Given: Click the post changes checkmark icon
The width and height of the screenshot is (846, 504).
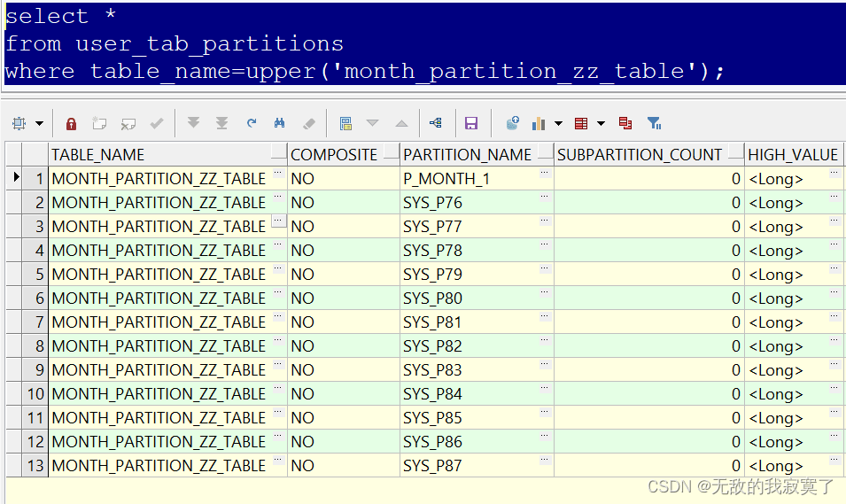Looking at the screenshot, I should pyautogui.click(x=157, y=124).
